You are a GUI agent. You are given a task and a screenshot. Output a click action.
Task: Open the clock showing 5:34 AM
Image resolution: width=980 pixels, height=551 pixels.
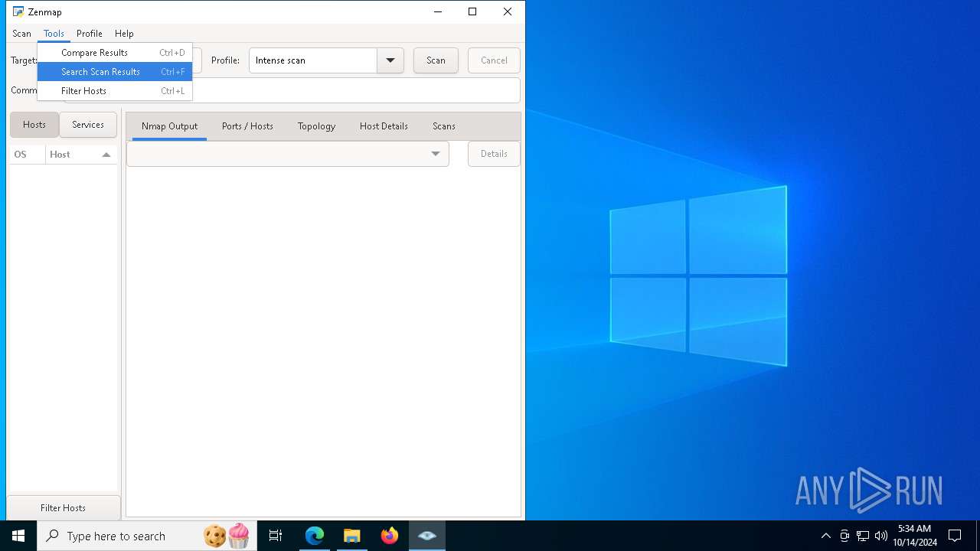(x=915, y=536)
